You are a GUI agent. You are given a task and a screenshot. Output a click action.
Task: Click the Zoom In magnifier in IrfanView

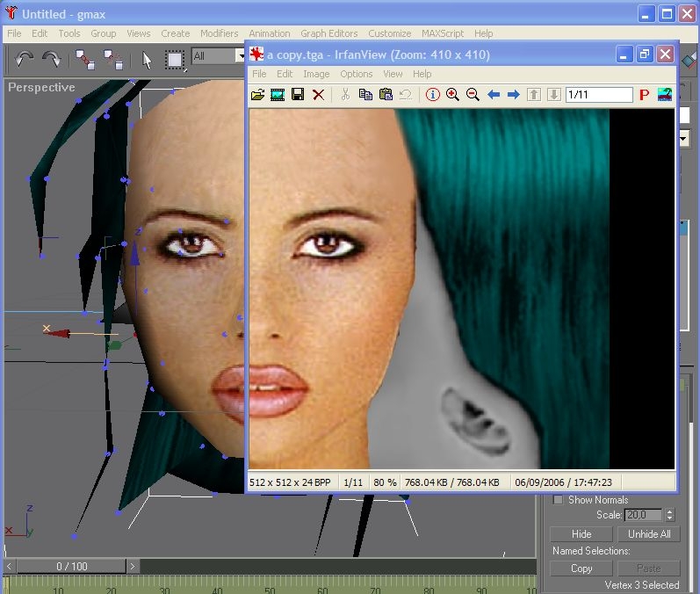[x=452, y=95]
